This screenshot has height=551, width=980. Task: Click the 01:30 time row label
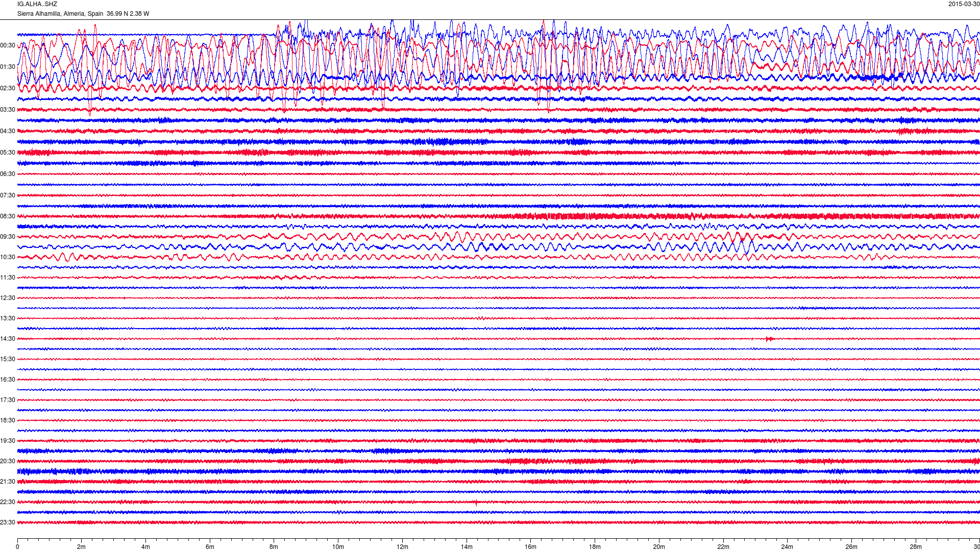tap(8, 67)
